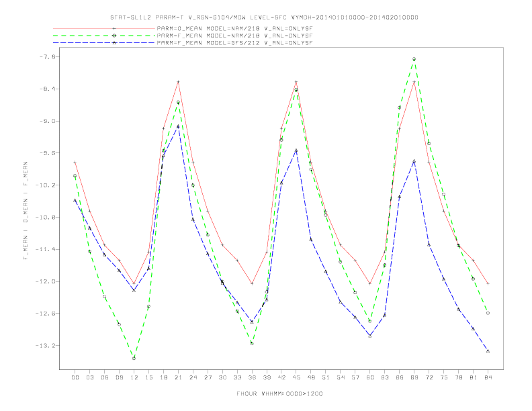Click the y-axis title F_MEAN | O_MEAN | F_MEAN
This screenshot has width=532, height=411.
coord(26,211)
